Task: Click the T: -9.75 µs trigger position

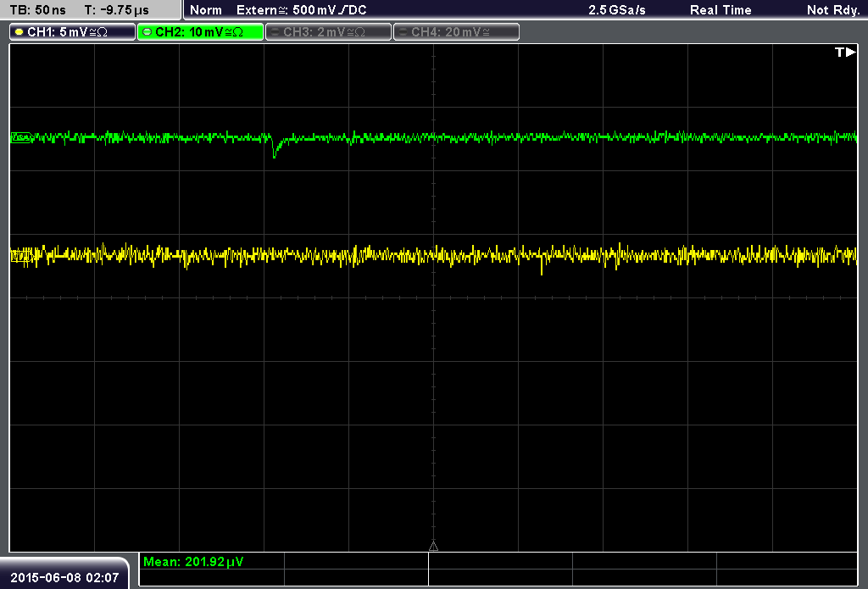Action: pos(116,10)
